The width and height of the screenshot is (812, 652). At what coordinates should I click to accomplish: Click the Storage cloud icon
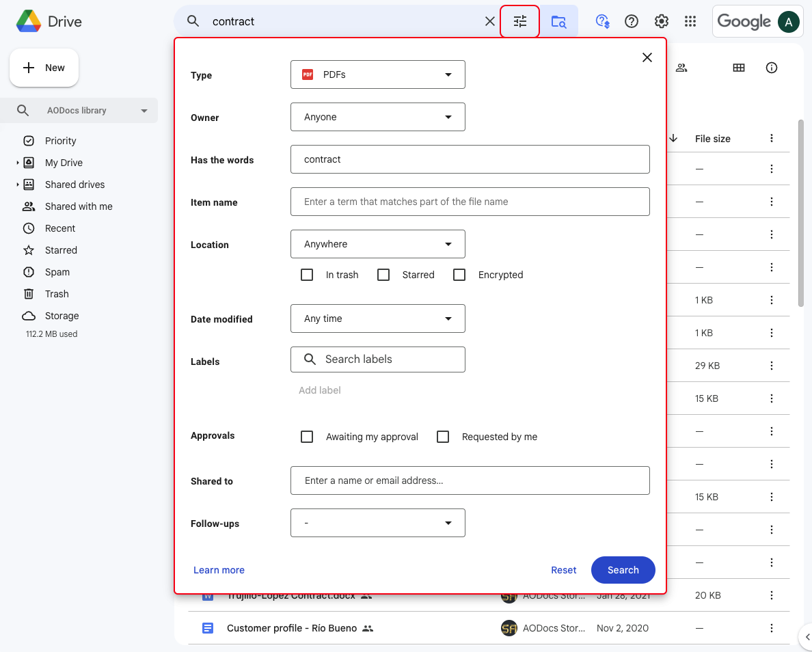coord(29,316)
